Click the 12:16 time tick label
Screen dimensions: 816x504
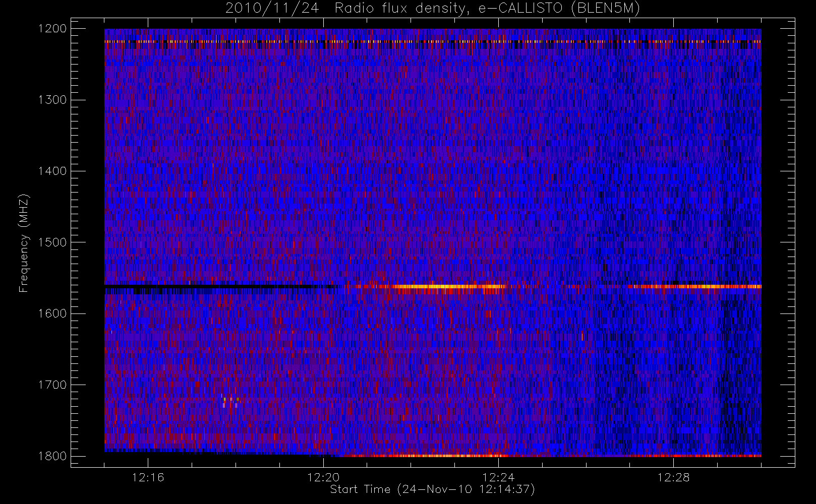coord(148,477)
